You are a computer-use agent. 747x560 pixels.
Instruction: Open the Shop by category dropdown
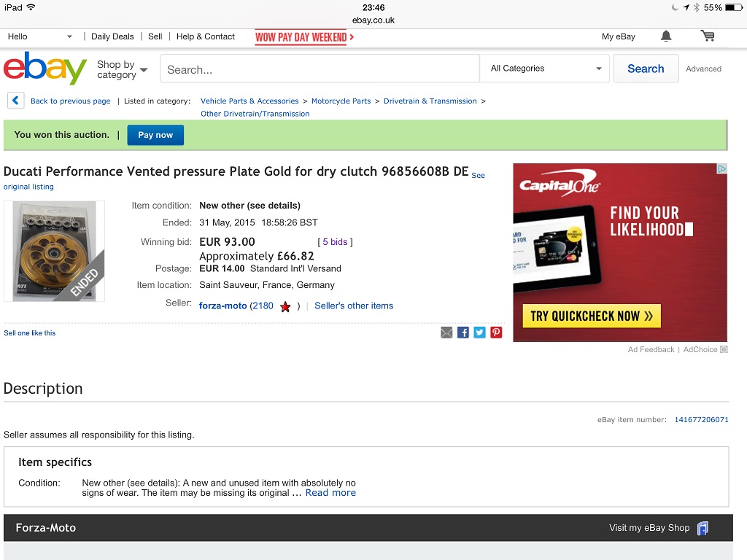(x=123, y=69)
